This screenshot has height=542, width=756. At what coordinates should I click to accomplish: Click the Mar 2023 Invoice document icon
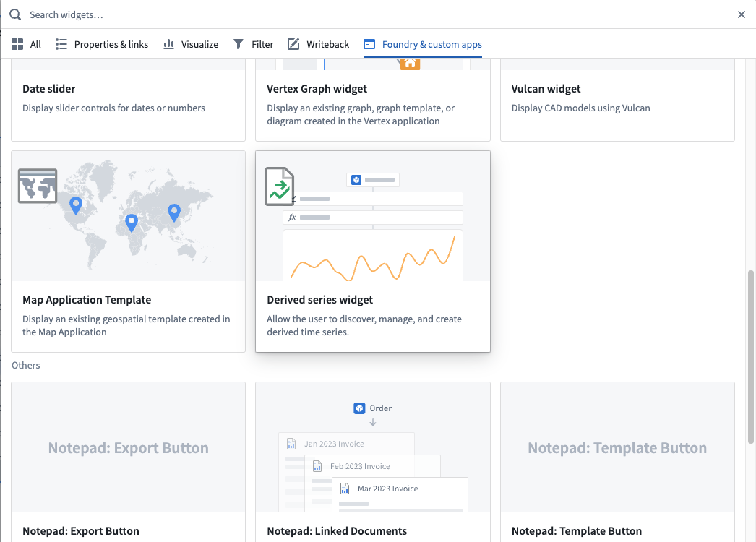pos(345,489)
